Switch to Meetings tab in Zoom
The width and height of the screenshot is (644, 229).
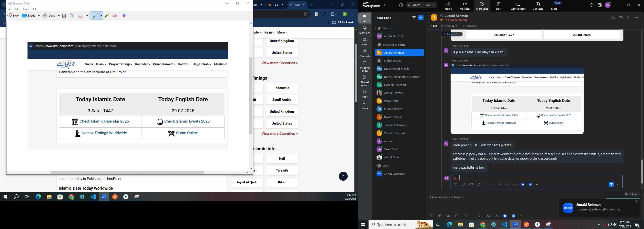465,6
